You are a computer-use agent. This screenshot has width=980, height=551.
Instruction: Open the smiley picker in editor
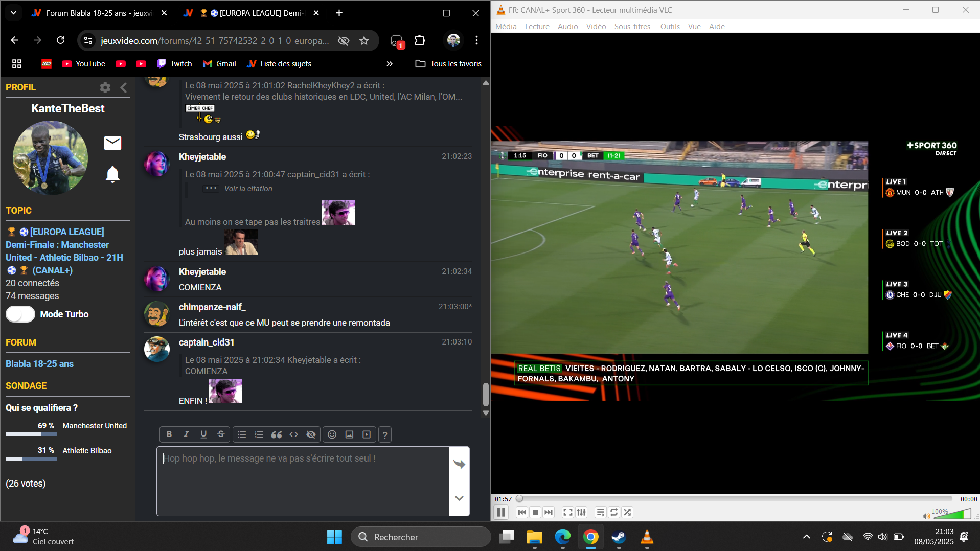click(332, 434)
